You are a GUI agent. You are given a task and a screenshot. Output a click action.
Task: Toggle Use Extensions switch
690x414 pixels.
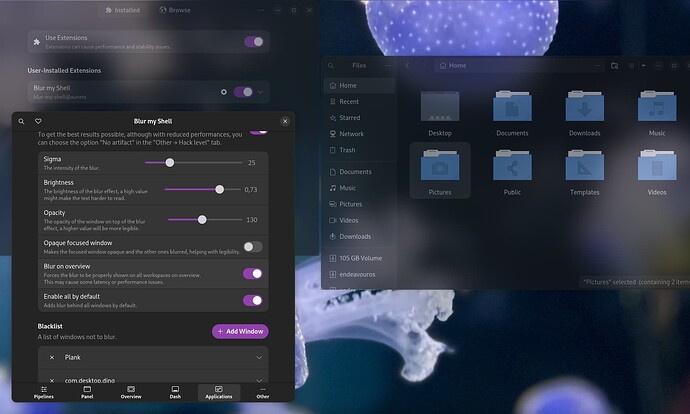pyautogui.click(x=254, y=42)
